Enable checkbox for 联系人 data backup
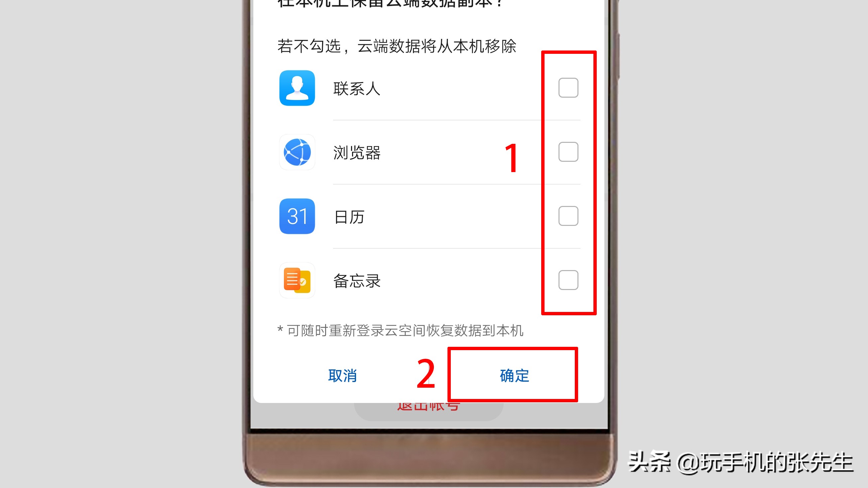This screenshot has height=488, width=868. click(x=566, y=88)
